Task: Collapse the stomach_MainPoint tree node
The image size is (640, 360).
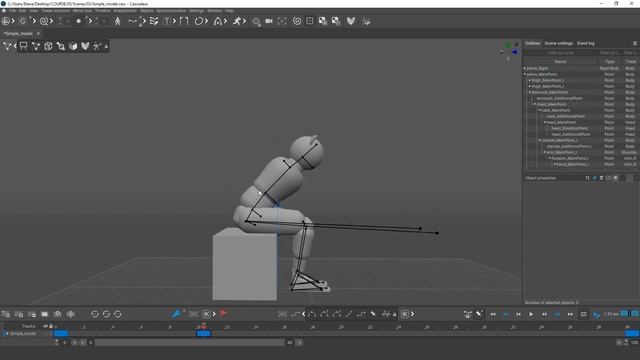Action: tap(530, 92)
